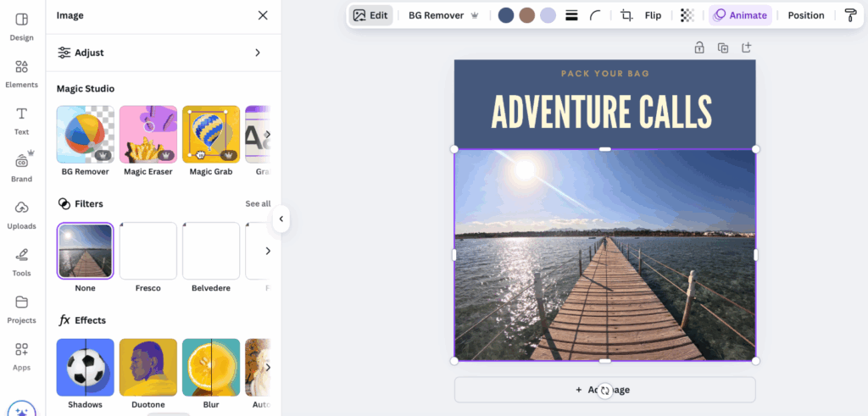868x416 pixels.
Task: Open the corner rounding option
Action: (595, 15)
